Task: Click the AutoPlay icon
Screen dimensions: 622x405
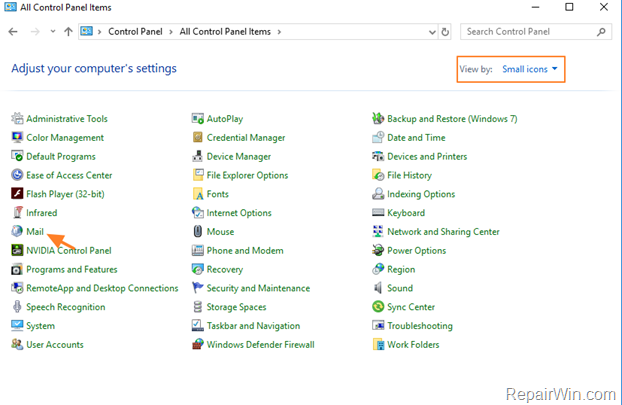Action: (198, 118)
